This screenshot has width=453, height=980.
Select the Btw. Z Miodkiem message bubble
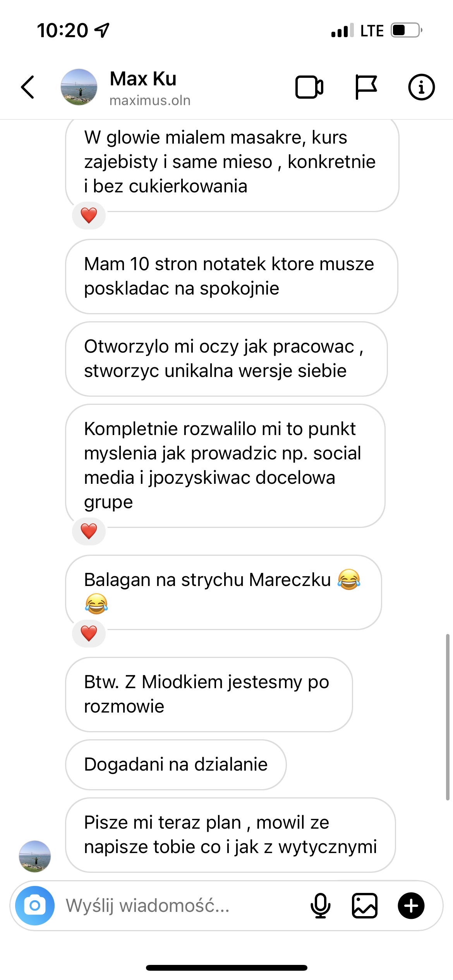click(209, 694)
